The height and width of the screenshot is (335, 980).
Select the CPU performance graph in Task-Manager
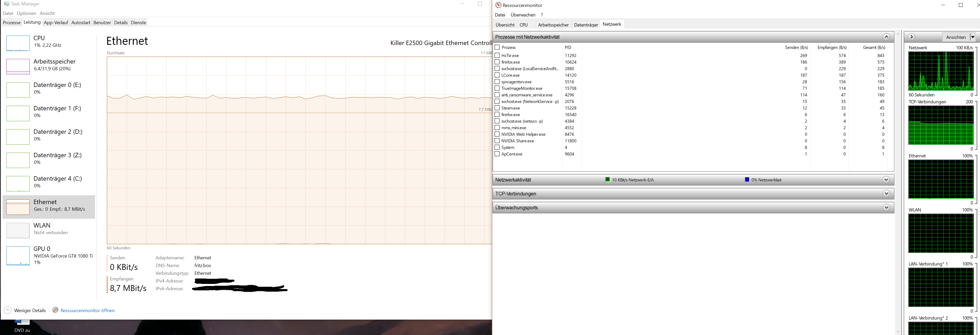point(18,43)
